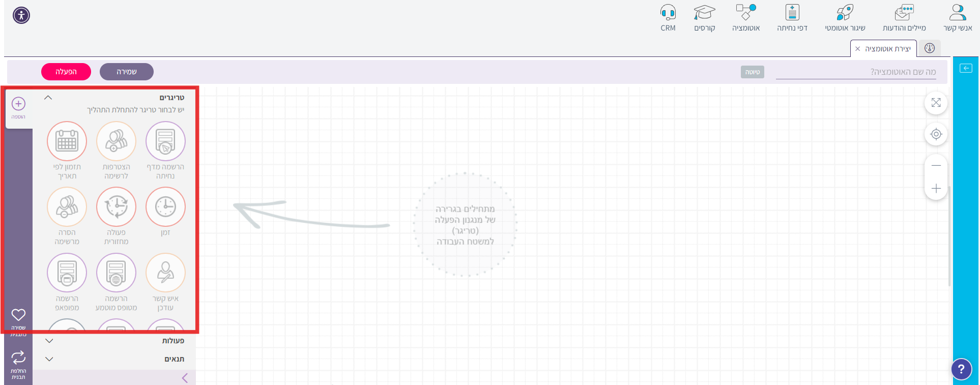Click the pink 'הפעלה' button
Screen dimensions: 980x385
[x=66, y=72]
